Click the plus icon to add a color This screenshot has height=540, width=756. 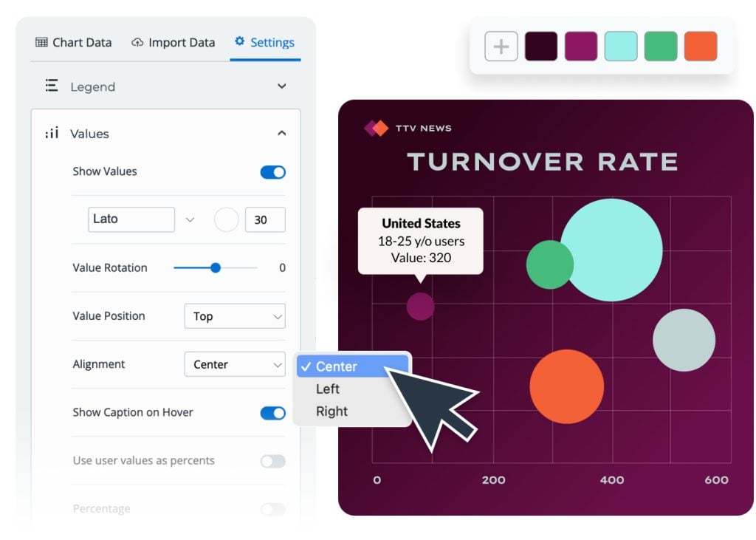coord(501,46)
